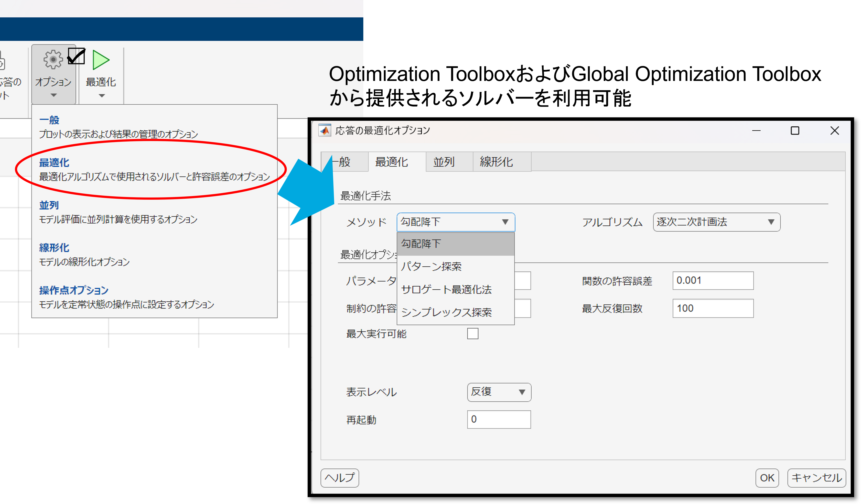Select パターン探索 from the method list
The height and width of the screenshot is (504, 861).
pos(431,266)
